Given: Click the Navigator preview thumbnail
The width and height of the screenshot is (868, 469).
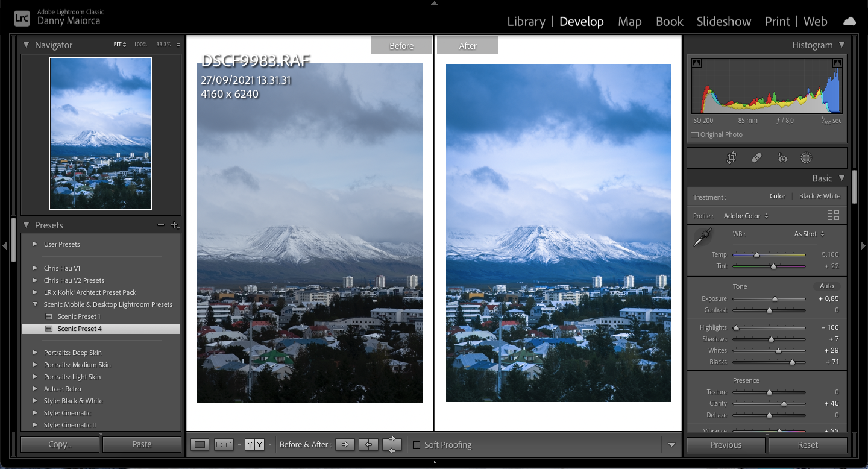Looking at the screenshot, I should click(x=101, y=133).
